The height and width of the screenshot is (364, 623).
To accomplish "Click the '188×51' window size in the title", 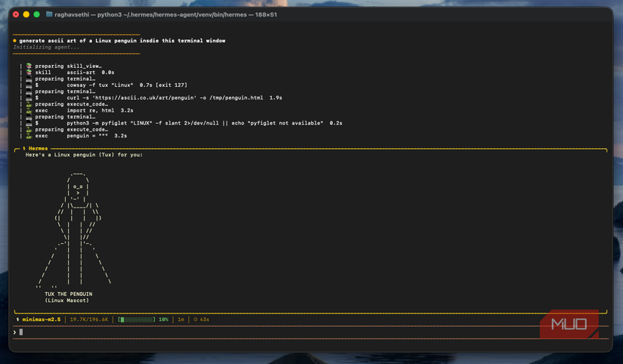I will pyautogui.click(x=266, y=14).
